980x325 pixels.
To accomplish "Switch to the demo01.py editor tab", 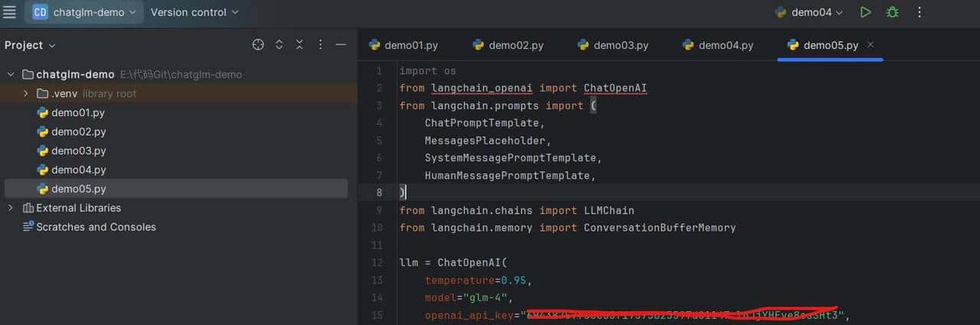I will tap(403, 45).
